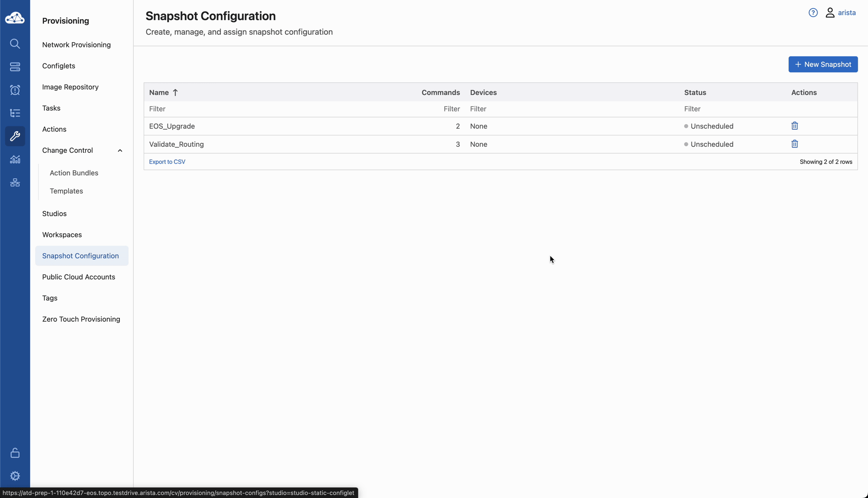Screen dimensions: 868x498
Task: Open the Devices icon in left rail
Action: [15, 67]
